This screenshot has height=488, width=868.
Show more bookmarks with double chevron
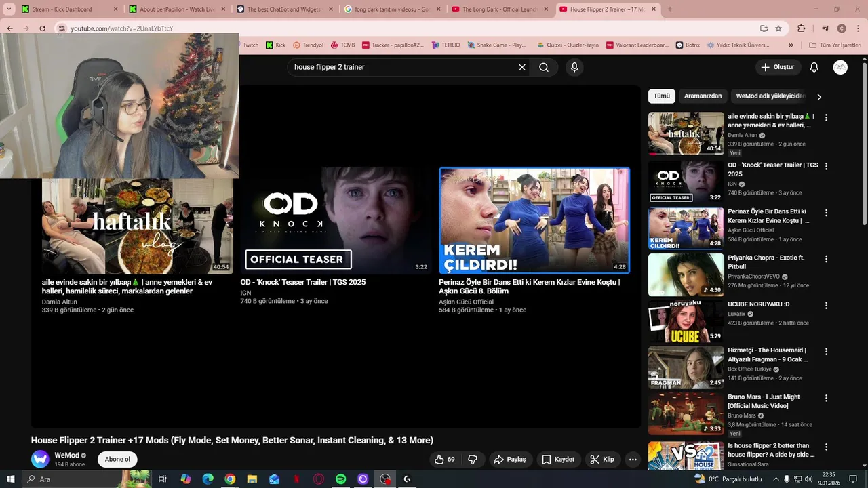(791, 45)
